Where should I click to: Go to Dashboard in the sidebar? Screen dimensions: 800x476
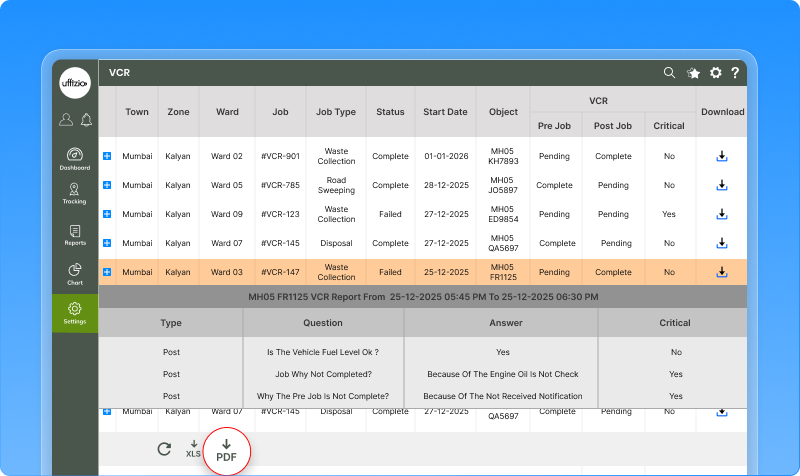75,159
